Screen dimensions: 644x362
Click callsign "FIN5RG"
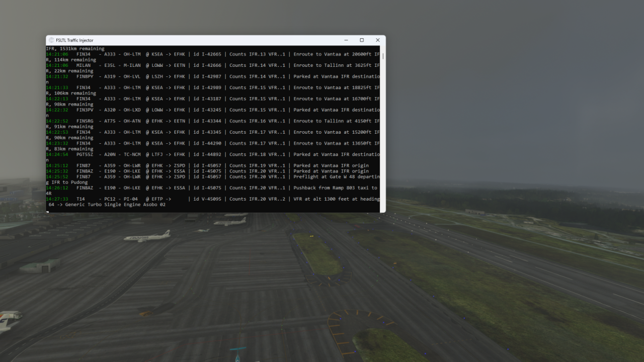click(85, 121)
